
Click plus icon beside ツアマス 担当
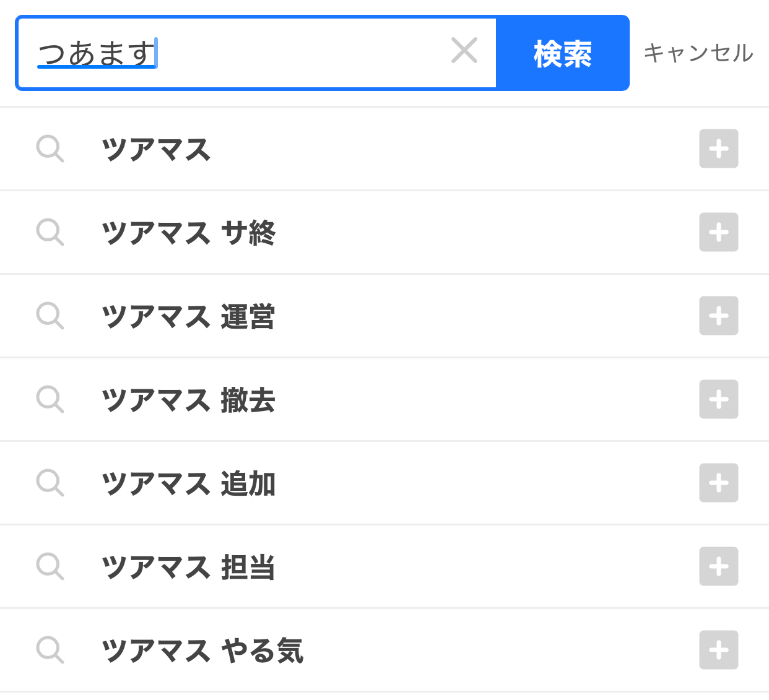point(719,566)
